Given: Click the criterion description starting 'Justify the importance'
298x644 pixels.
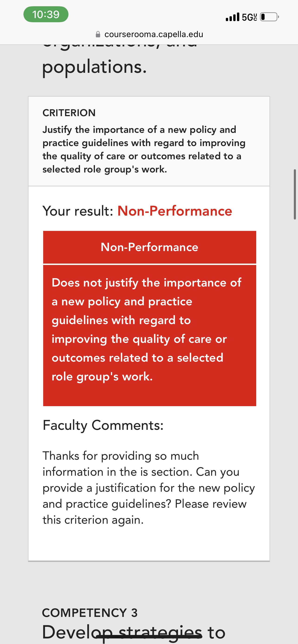Looking at the screenshot, I should pos(144,149).
